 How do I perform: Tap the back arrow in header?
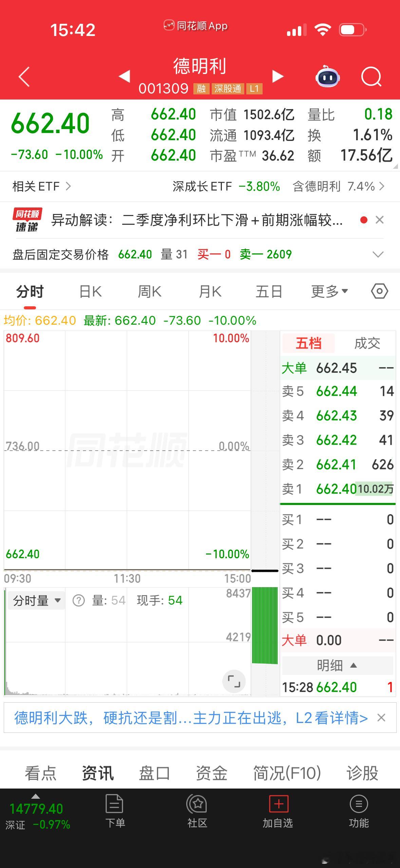[24, 77]
